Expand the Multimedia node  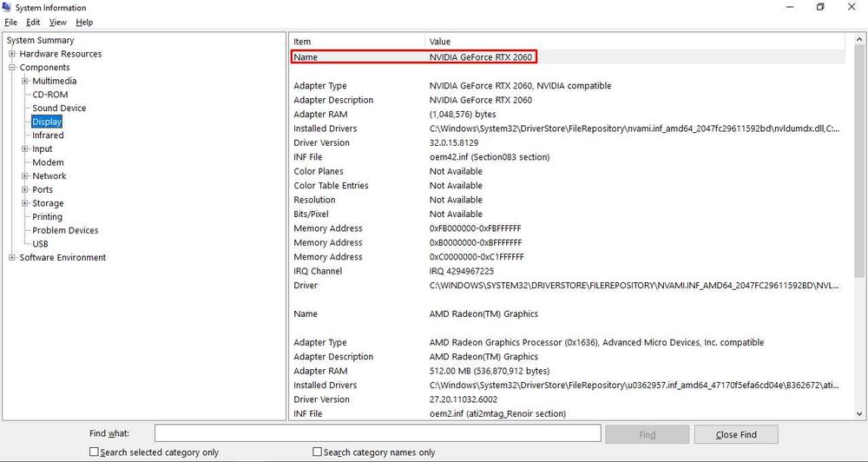(24, 81)
